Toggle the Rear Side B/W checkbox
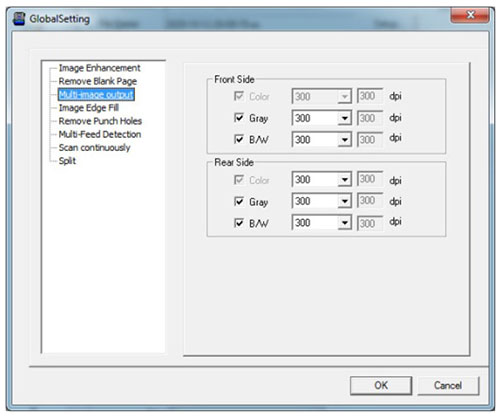The height and width of the screenshot is (418, 500). (x=239, y=223)
